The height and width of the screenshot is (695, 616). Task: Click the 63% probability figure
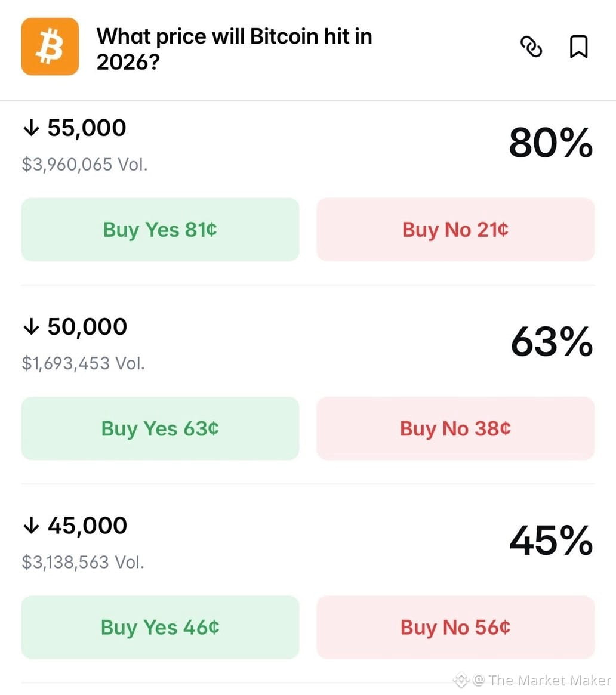pyautogui.click(x=552, y=341)
